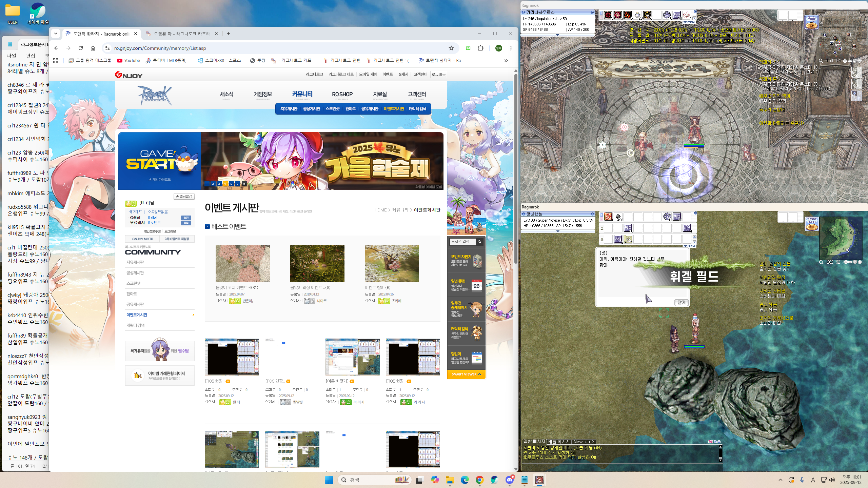The height and width of the screenshot is (488, 868).
Task: Bookmark this page with the star icon
Action: (451, 48)
